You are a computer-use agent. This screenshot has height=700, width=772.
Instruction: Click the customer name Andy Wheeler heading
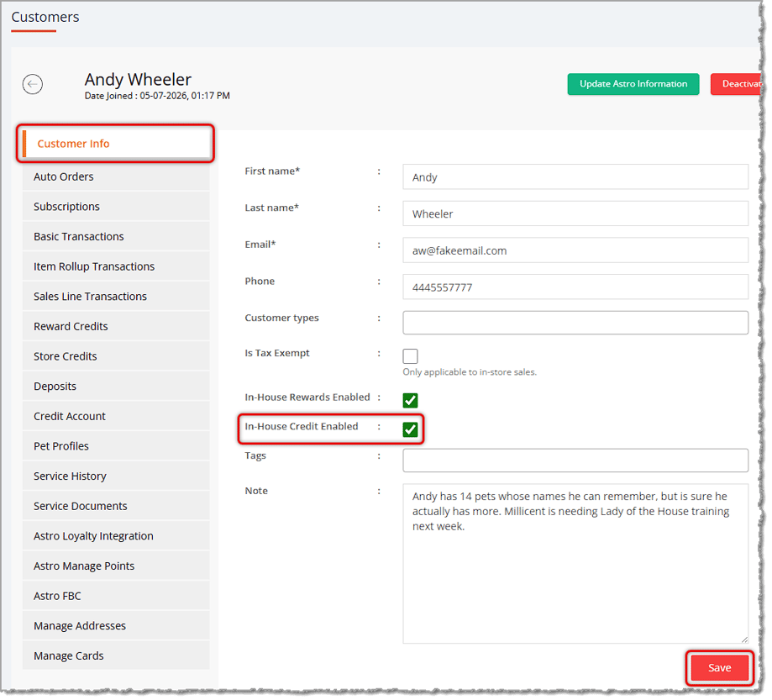(138, 79)
